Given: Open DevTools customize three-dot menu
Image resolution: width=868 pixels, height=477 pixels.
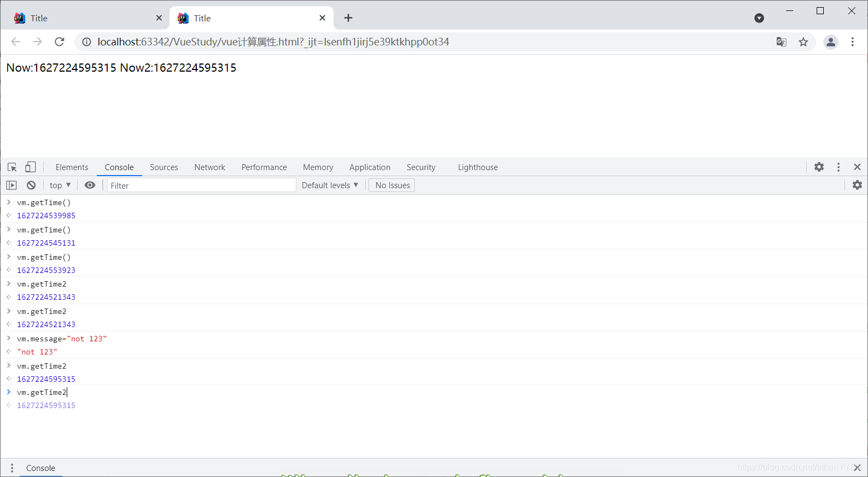Looking at the screenshot, I should point(838,167).
